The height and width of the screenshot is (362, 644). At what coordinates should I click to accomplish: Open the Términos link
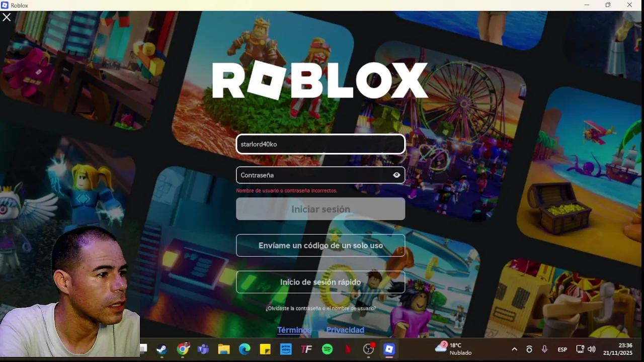click(294, 330)
